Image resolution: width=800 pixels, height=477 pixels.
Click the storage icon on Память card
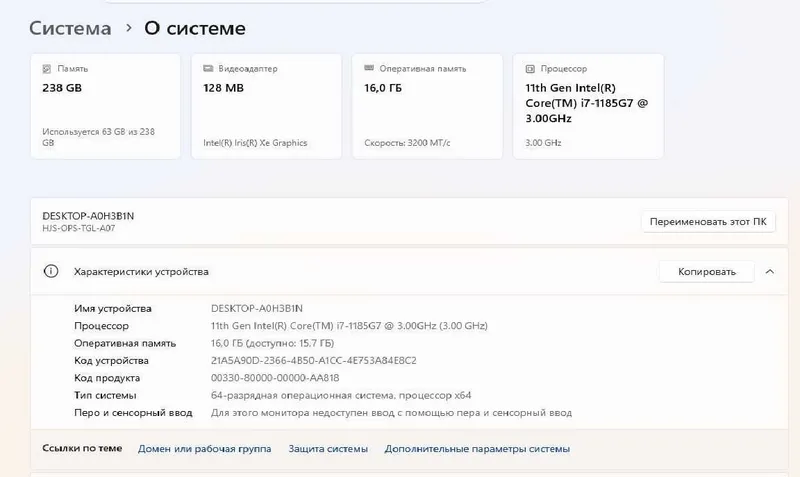[46, 68]
